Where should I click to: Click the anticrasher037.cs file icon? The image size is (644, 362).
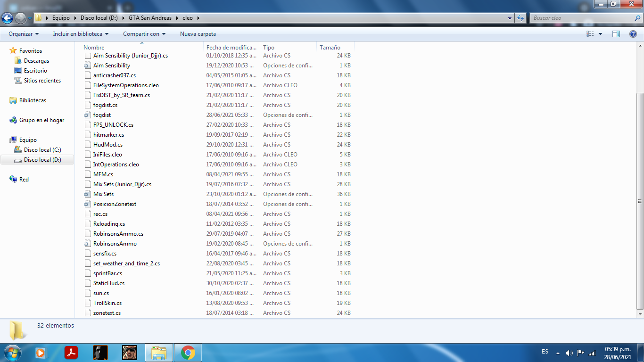(x=87, y=75)
